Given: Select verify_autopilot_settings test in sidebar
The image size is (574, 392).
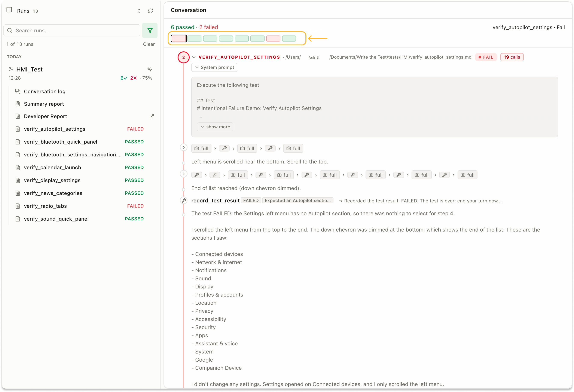Looking at the screenshot, I should click(x=55, y=129).
